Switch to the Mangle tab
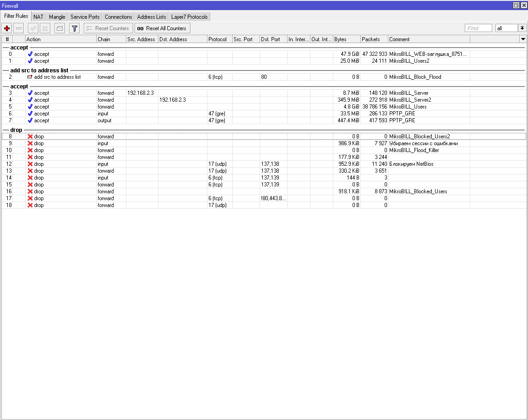This screenshot has height=420, width=528. [57, 17]
